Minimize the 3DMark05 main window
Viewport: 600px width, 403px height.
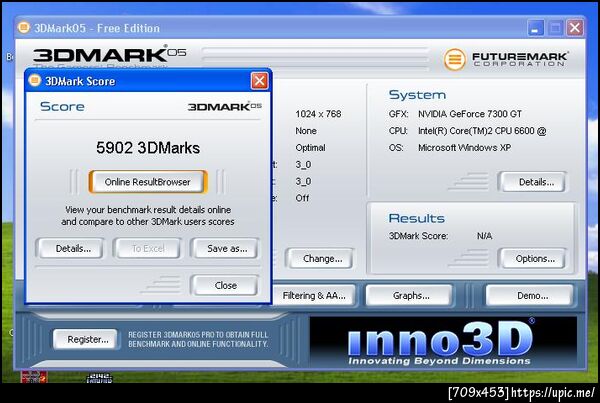point(535,28)
